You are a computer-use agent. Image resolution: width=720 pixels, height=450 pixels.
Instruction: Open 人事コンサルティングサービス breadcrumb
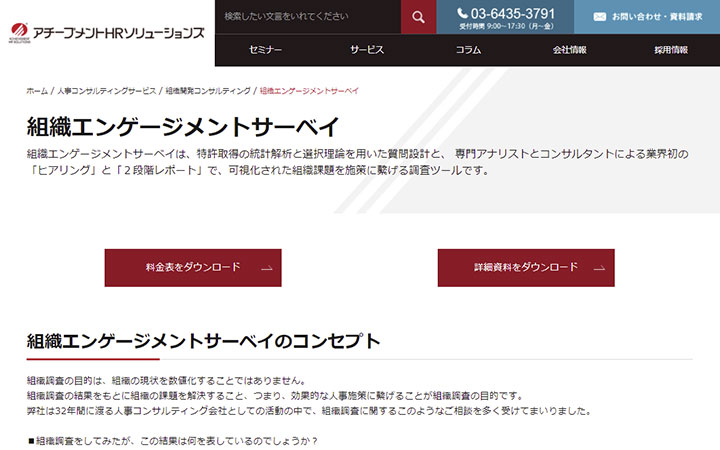(x=107, y=91)
